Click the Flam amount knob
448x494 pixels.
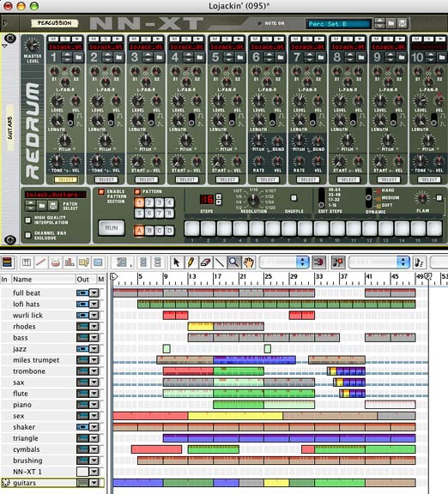pyautogui.click(x=422, y=198)
